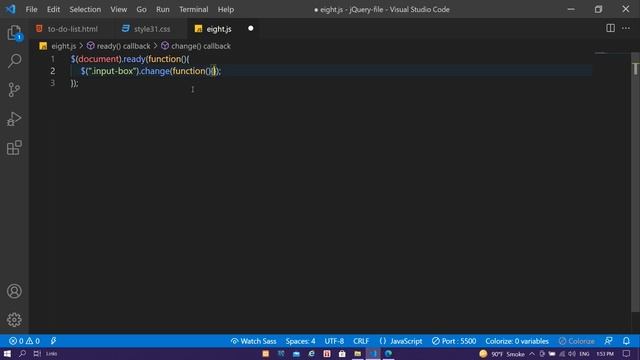Toggle Watch Sass in status bar
Screen dimensions: 640x360
(253, 341)
